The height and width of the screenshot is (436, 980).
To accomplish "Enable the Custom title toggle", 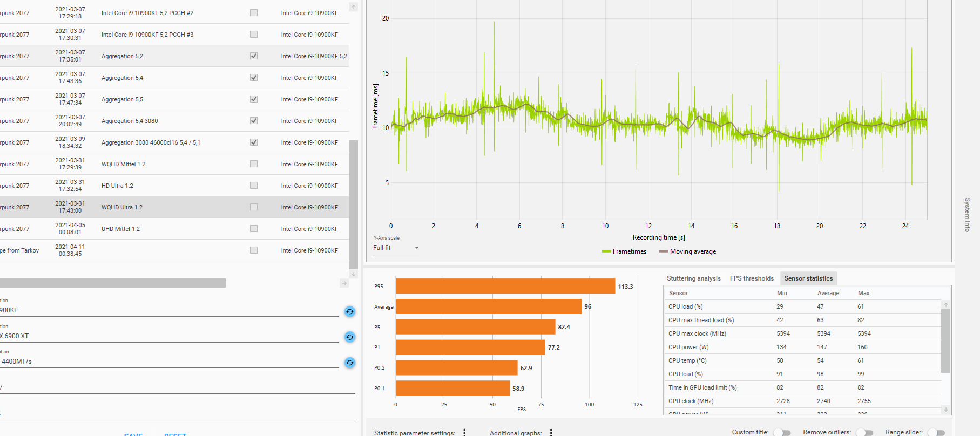I will tap(782, 432).
